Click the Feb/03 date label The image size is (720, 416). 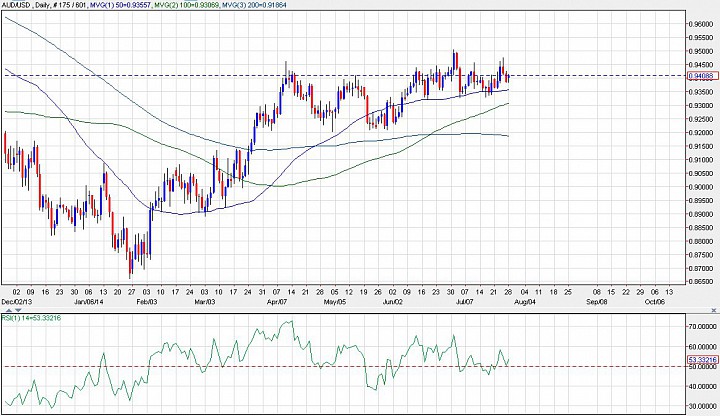146,302
